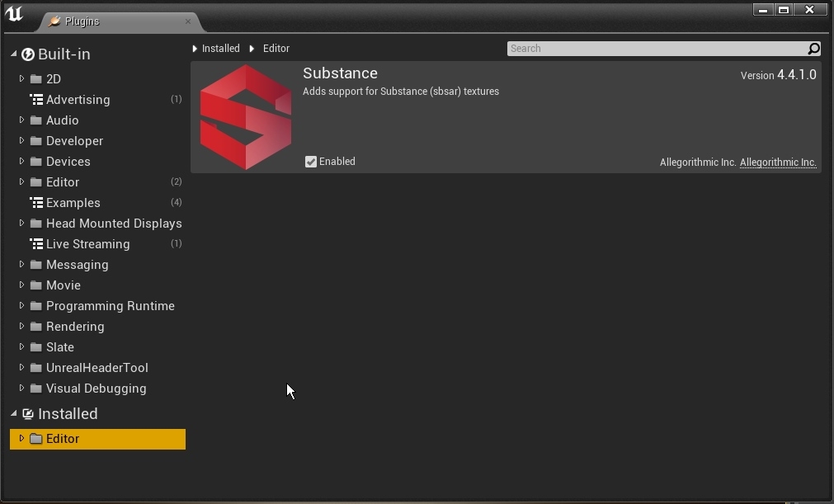Click the Installed breadcrumb item
The width and height of the screenshot is (834, 504).
(x=220, y=49)
